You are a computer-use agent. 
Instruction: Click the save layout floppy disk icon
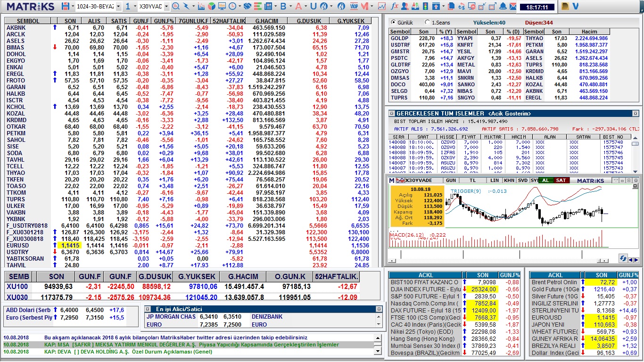pos(66,6)
